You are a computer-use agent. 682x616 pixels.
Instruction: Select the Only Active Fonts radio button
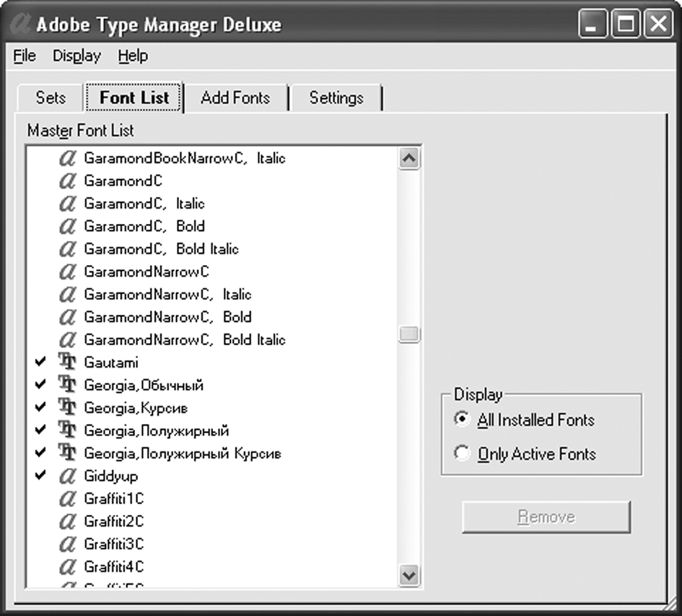tap(461, 454)
